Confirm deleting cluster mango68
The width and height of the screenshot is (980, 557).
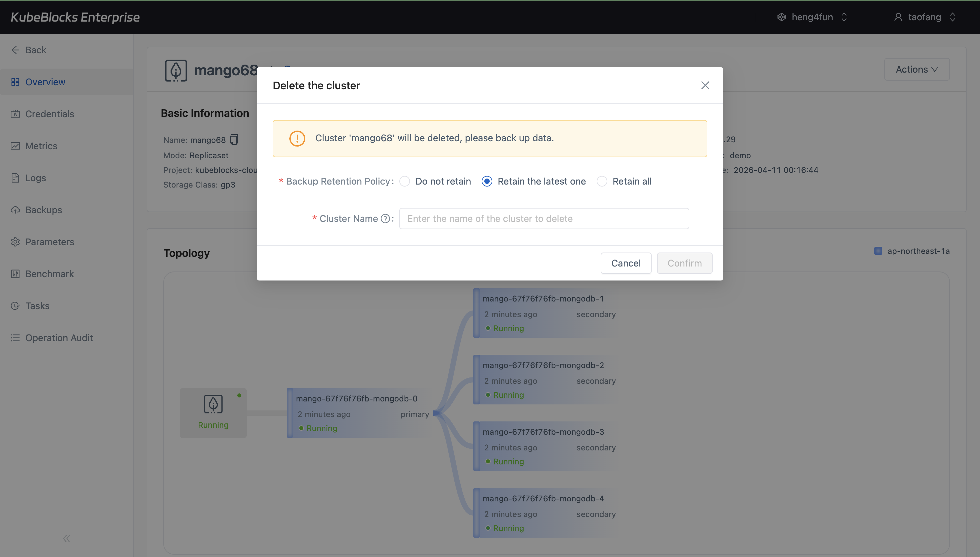click(684, 263)
